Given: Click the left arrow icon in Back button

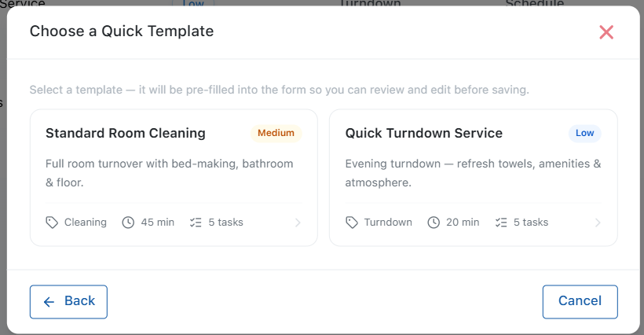Looking at the screenshot, I should tap(49, 302).
